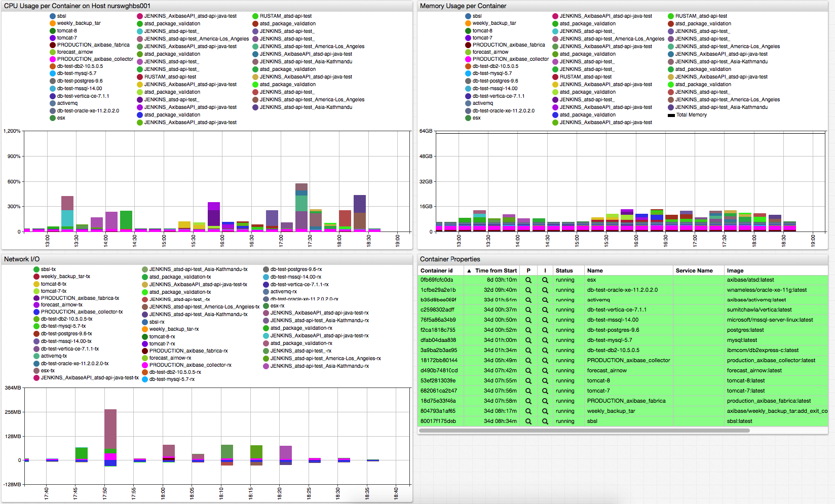Click I magnifier in db-test-postgres-9.6 table row
The image size is (835, 504).
tap(545, 330)
